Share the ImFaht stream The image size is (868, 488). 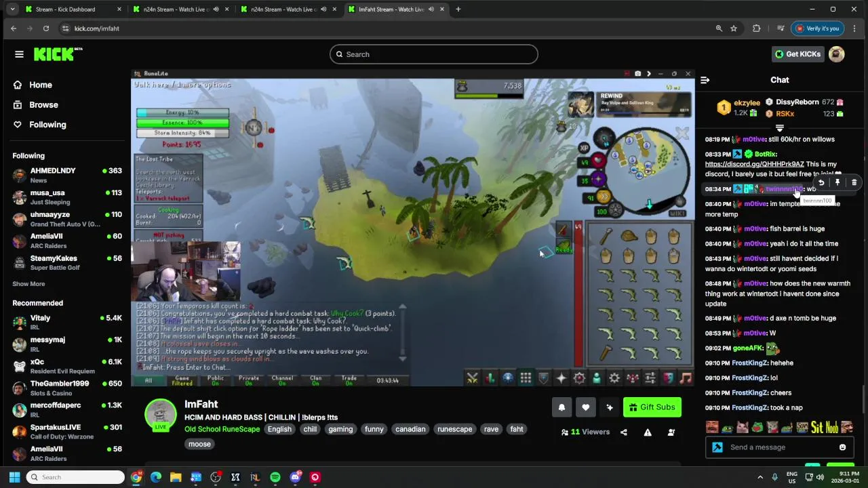click(x=624, y=432)
